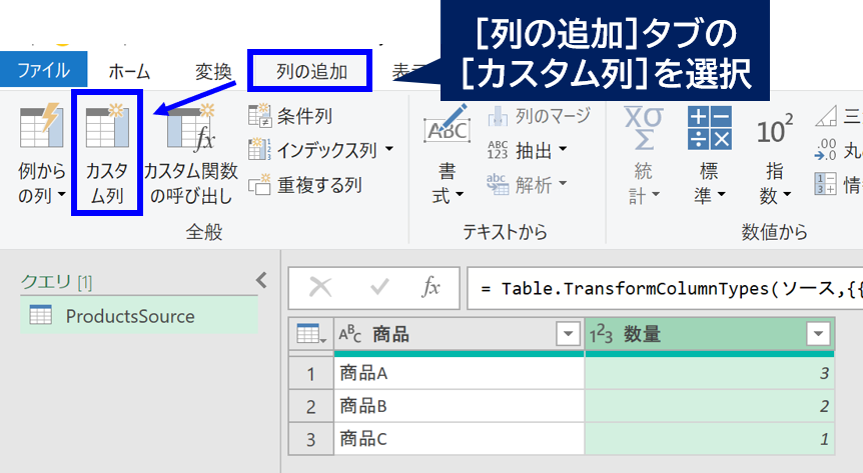
Task: Open the table menu icon at grid corner
Action: pyautogui.click(x=311, y=334)
